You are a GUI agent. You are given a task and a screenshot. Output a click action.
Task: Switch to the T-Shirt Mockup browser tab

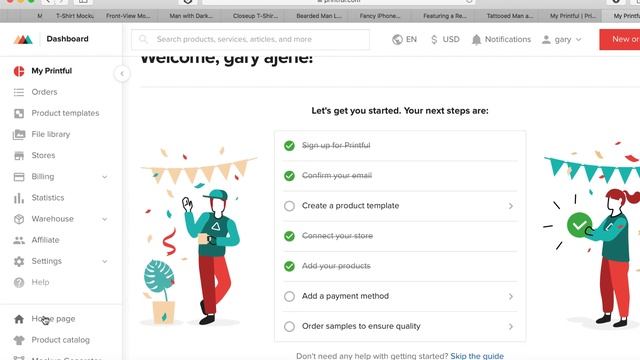pyautogui.click(x=75, y=16)
